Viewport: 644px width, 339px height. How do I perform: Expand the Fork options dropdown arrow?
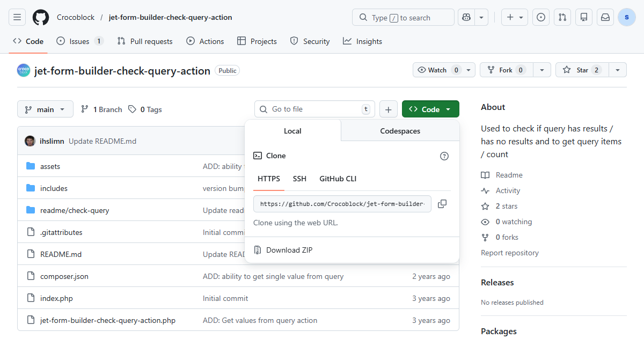542,70
